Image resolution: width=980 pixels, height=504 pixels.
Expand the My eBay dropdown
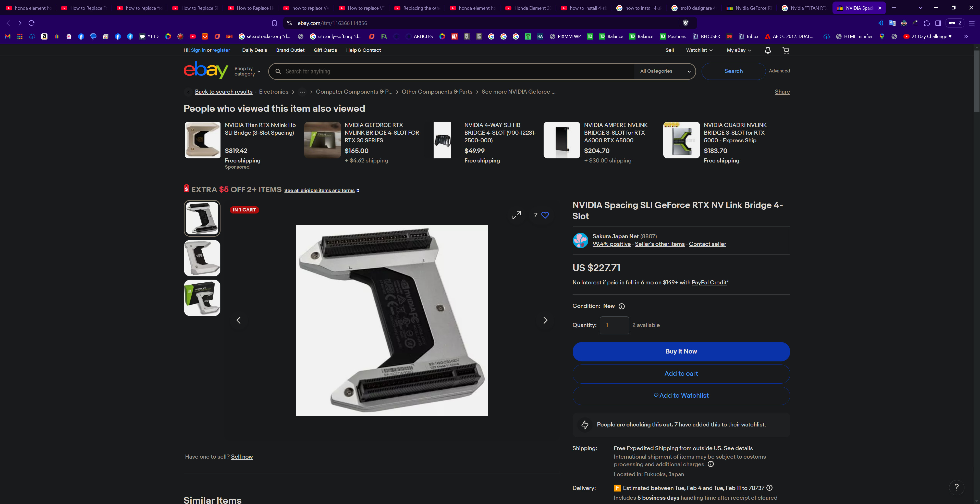click(739, 50)
